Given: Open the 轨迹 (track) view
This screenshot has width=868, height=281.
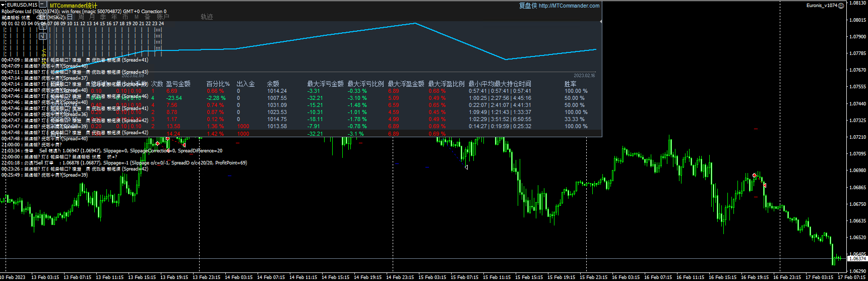Looking at the screenshot, I should click(207, 17).
